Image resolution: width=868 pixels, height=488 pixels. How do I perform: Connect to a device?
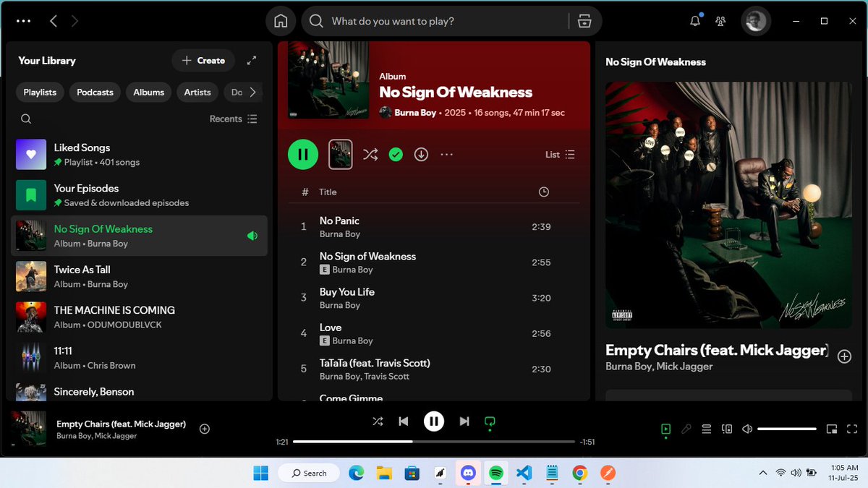coord(728,429)
